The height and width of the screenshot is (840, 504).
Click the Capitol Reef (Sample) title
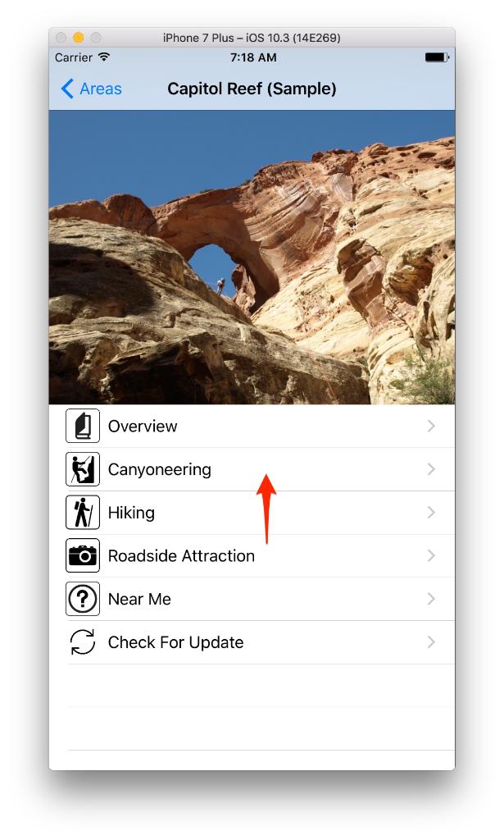[252, 89]
